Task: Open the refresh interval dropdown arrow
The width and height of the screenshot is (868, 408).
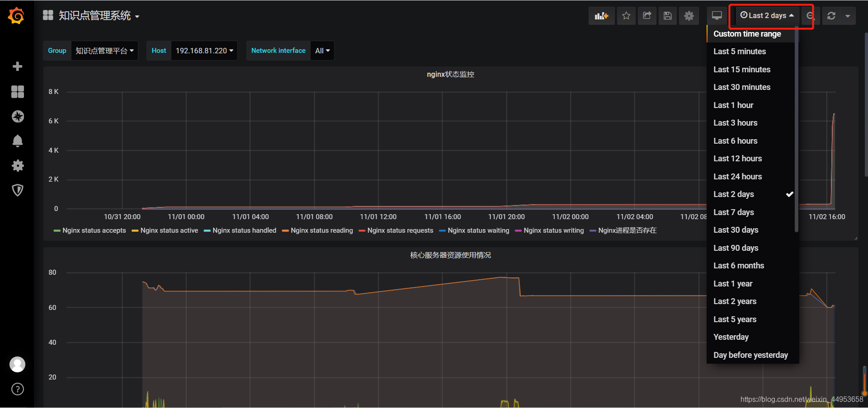Action: (848, 16)
